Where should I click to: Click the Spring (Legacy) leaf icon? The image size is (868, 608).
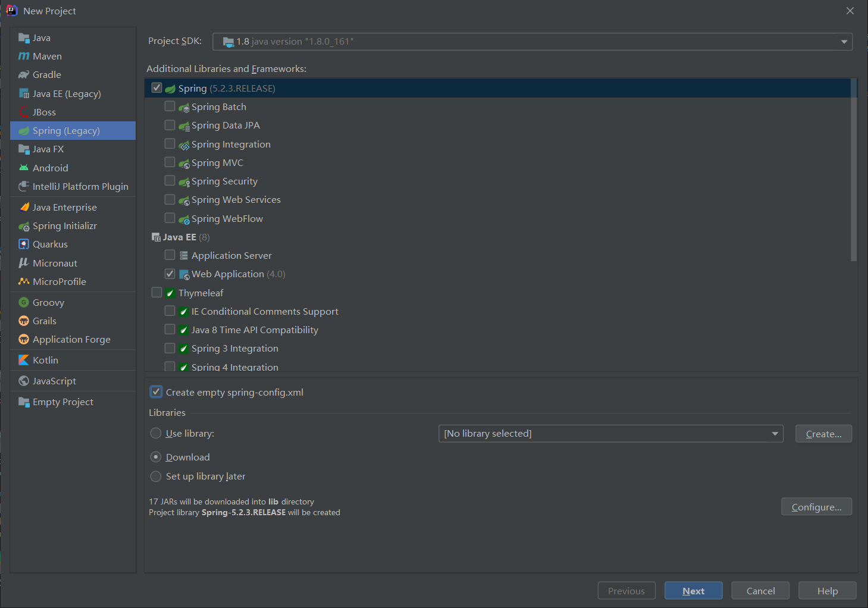click(x=24, y=131)
